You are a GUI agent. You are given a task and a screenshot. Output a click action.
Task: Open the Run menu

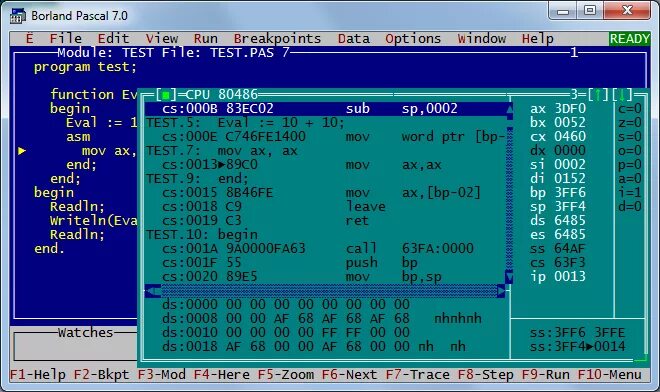tap(206, 39)
